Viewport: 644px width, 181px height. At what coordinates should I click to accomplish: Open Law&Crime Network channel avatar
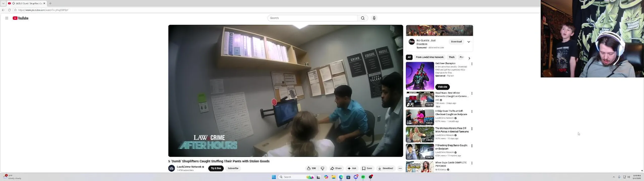point(172,168)
